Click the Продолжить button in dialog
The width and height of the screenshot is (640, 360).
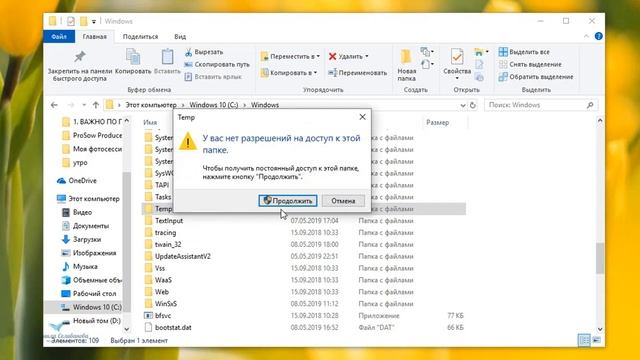288,200
